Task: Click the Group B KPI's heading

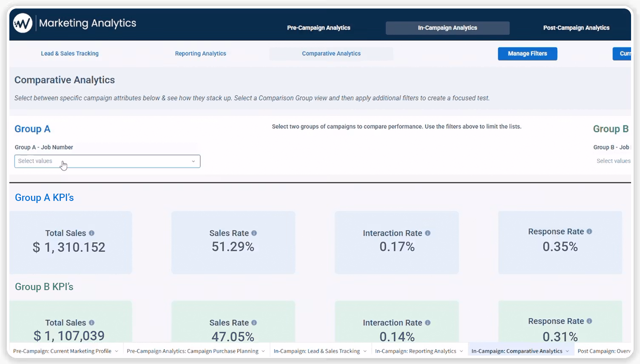Action: click(x=44, y=287)
